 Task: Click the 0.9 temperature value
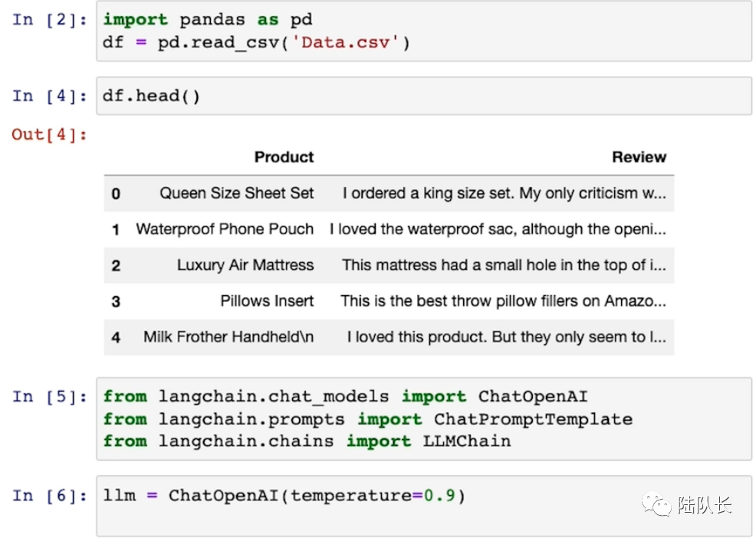click(439, 496)
